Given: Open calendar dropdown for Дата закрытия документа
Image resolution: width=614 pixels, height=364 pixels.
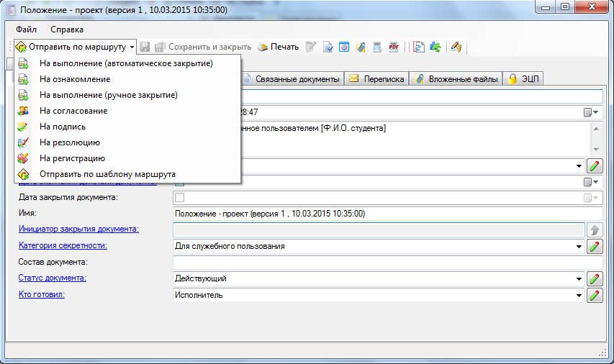Looking at the screenshot, I should [x=591, y=198].
